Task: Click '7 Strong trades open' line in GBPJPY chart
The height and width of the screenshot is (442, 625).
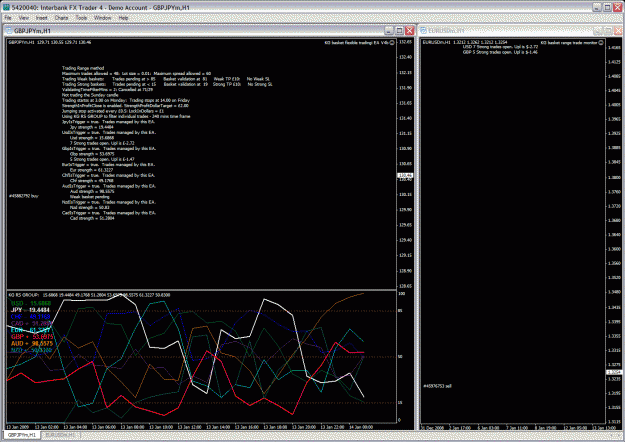Action: 102,143
